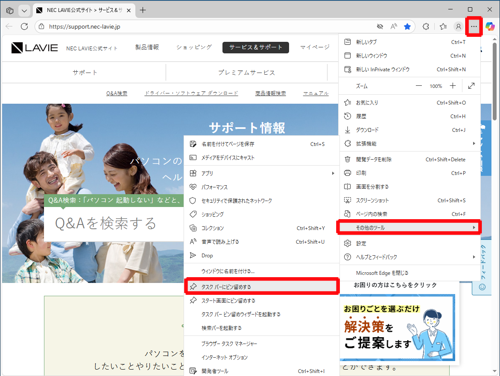Viewport: 500px width, 376px height.
Task: Open the tab actions dropdown arrow
Action: (x=24, y=10)
